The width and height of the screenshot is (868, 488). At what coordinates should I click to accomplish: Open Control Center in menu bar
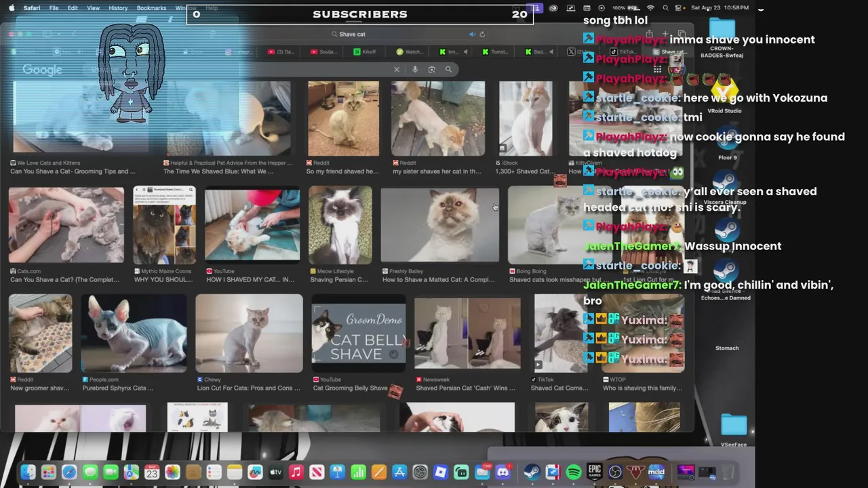click(679, 7)
